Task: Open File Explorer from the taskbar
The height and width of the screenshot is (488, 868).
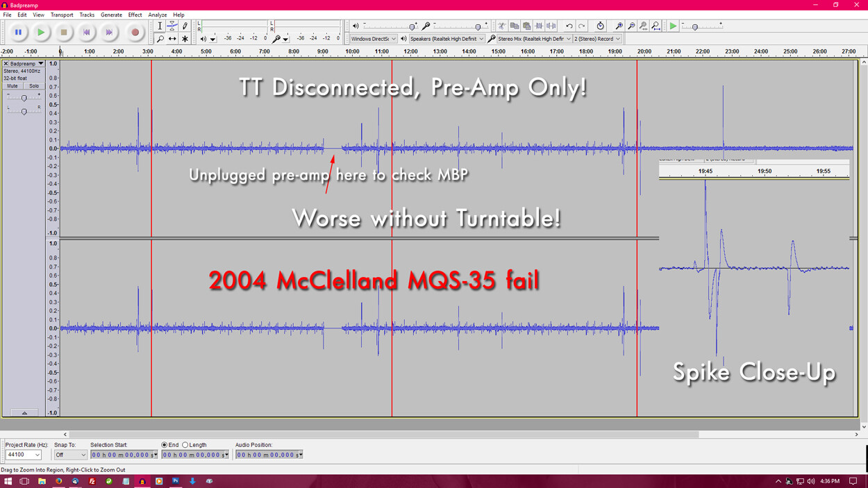Action: (x=42, y=481)
